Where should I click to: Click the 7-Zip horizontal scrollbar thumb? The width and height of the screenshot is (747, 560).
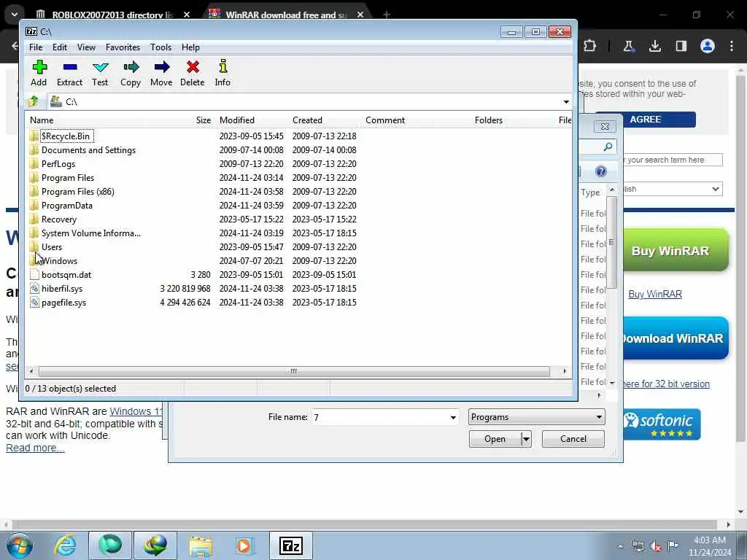pos(294,371)
